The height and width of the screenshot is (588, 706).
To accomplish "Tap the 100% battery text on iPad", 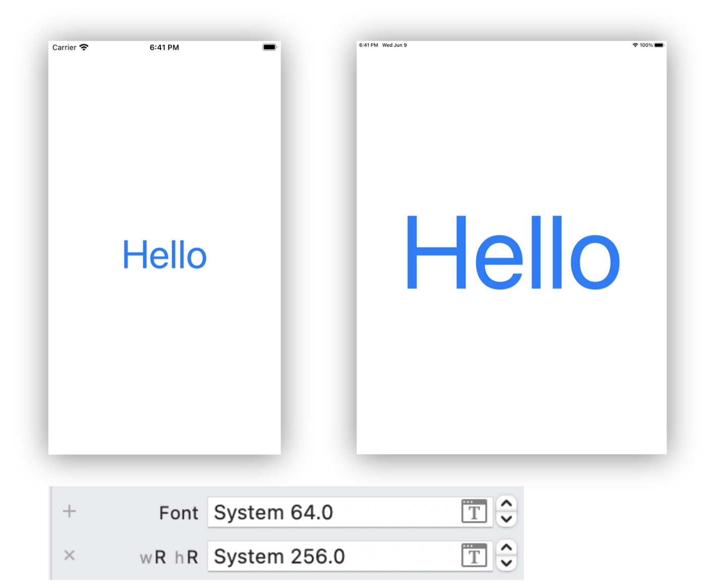I will click(x=646, y=45).
